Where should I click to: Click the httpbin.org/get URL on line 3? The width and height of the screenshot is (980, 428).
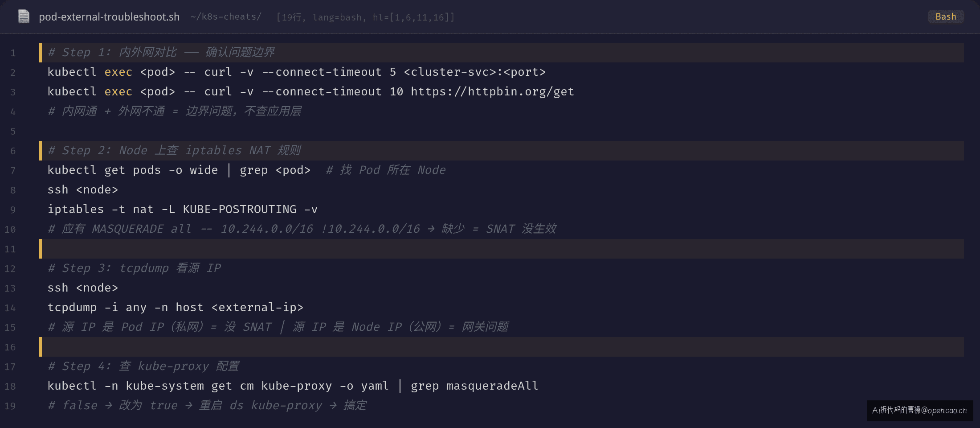[x=492, y=92]
